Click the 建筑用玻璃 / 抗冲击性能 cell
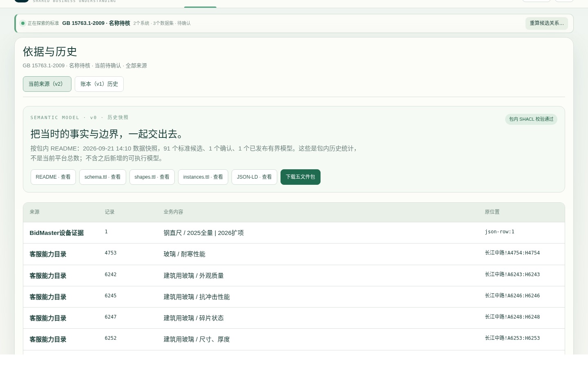Viewport: 588px width, 372px height. coord(197,297)
